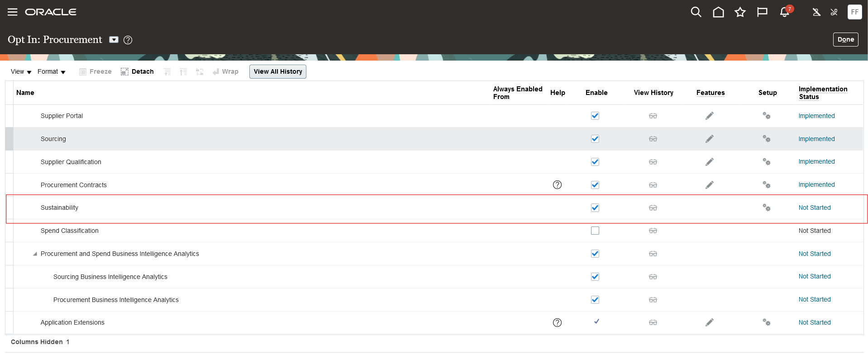Screen dimensions: 868x354
Task: Toggle Enable checkbox for Sustainability
Action: pos(595,208)
